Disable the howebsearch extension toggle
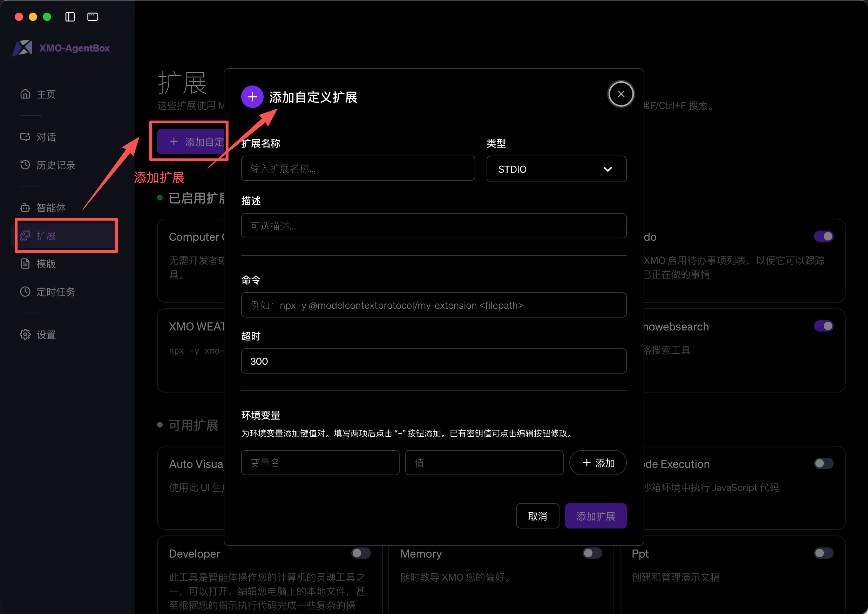This screenshot has width=868, height=614. pos(823,326)
